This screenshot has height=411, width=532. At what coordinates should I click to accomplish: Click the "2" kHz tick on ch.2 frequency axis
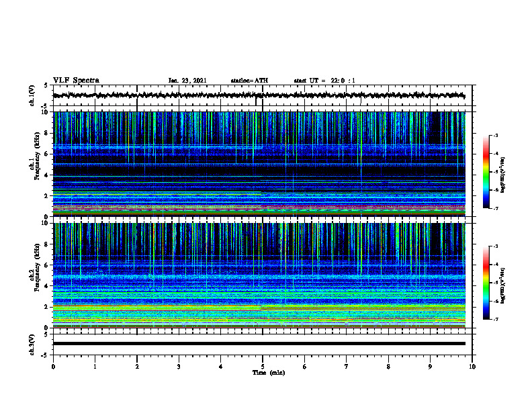(x=46, y=307)
